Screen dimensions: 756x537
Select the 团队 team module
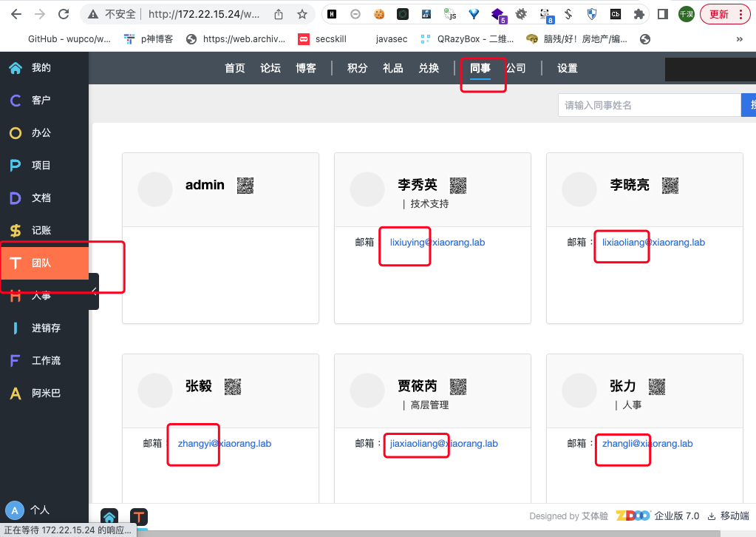44,263
